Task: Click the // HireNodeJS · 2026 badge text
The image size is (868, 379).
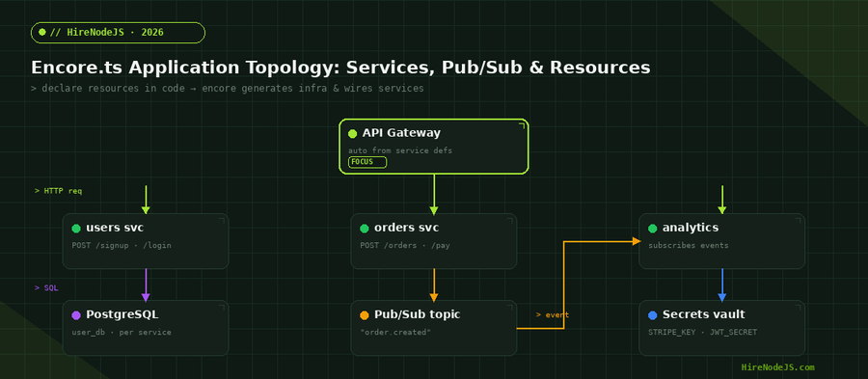Action: [107, 32]
